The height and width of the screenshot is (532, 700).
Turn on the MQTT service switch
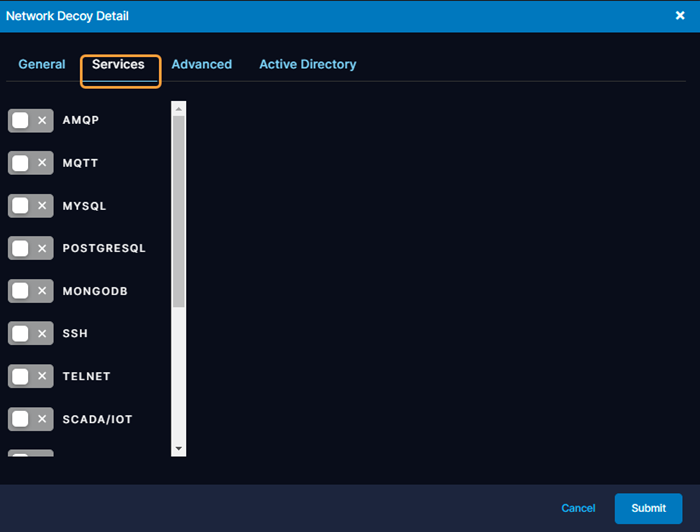(30, 163)
